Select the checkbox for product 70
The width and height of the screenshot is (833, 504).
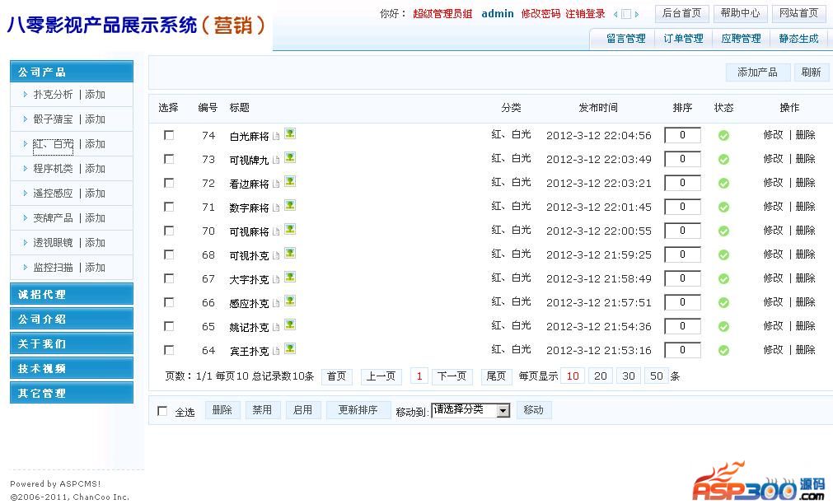169,231
